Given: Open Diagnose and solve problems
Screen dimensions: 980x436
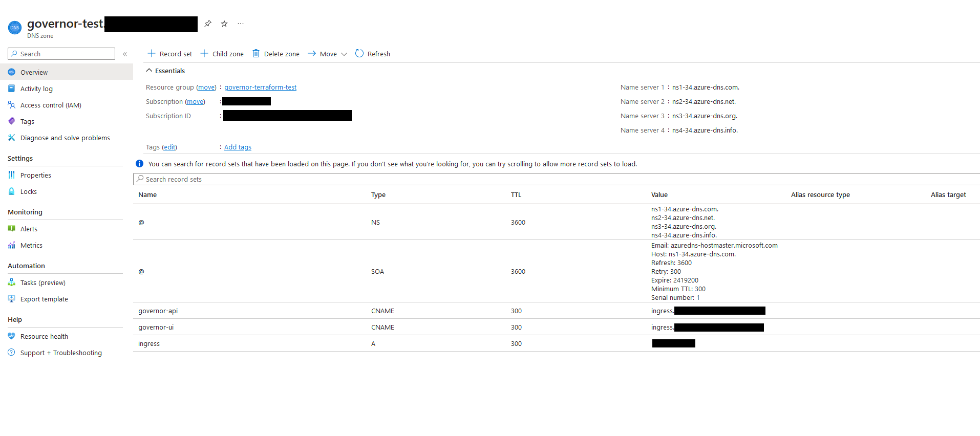Looking at the screenshot, I should point(65,138).
